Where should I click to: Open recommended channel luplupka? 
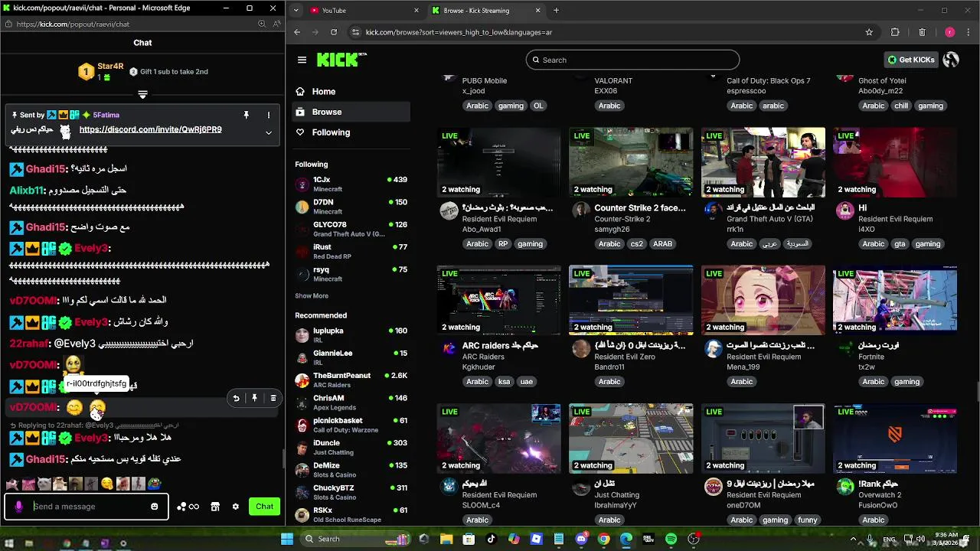click(351, 335)
